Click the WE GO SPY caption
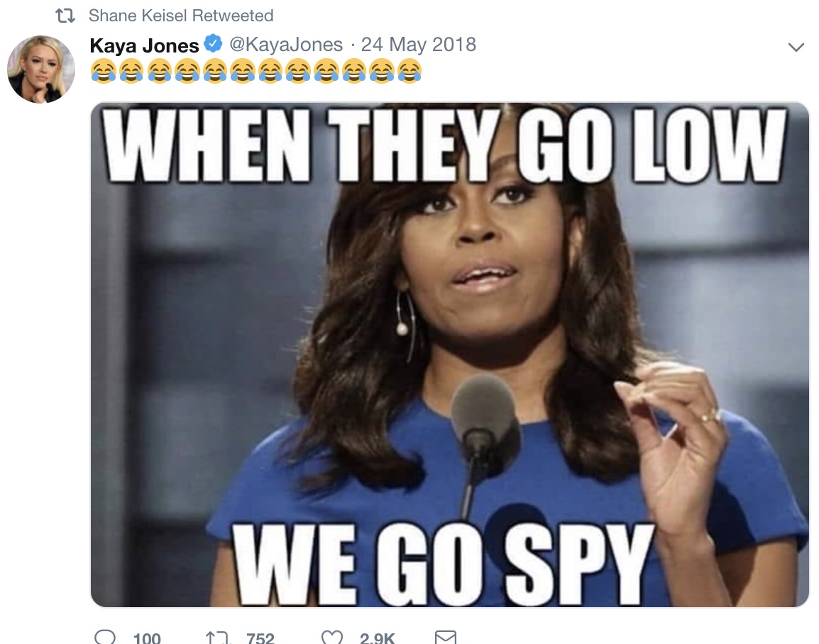This screenshot has width=819, height=644. point(443,564)
